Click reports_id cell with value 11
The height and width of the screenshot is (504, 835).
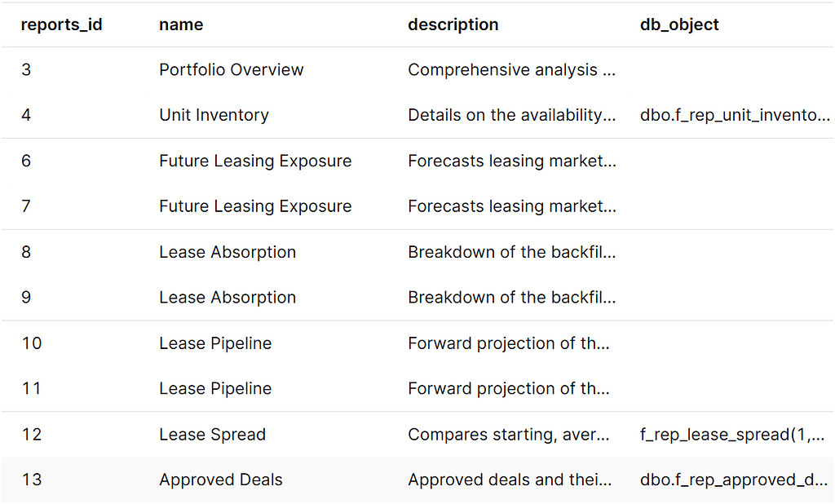pyautogui.click(x=31, y=389)
